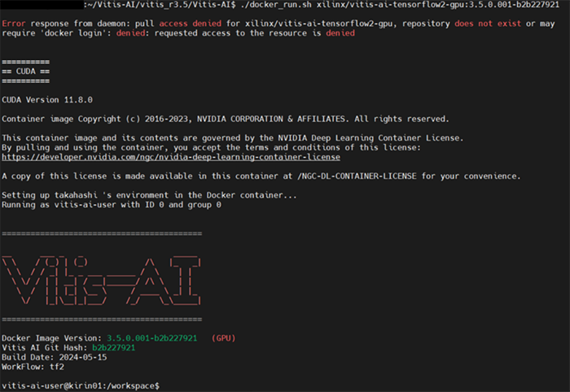Click the 'Build Date: 2024-05-15' line

click(55, 357)
